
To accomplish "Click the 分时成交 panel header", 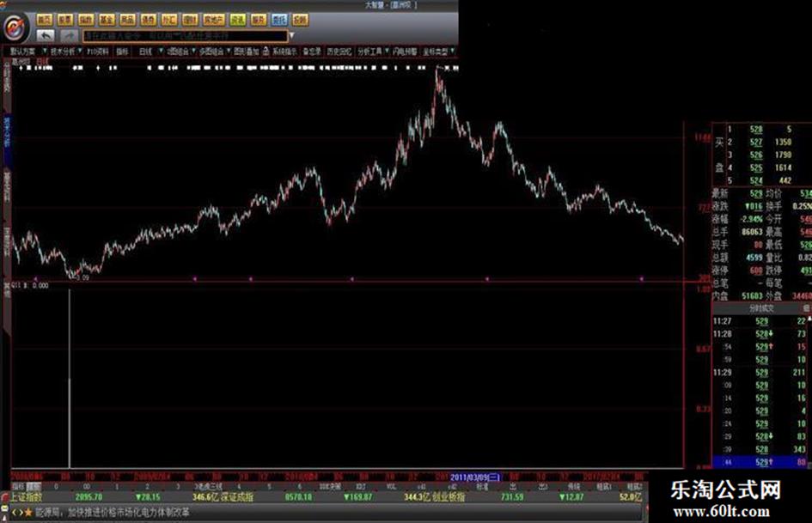I will [x=761, y=308].
